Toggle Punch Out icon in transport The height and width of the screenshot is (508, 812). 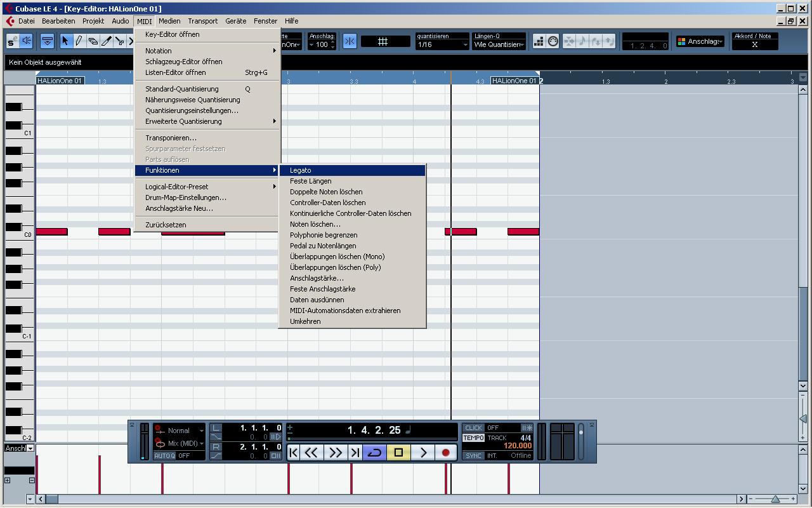pyautogui.click(x=216, y=456)
